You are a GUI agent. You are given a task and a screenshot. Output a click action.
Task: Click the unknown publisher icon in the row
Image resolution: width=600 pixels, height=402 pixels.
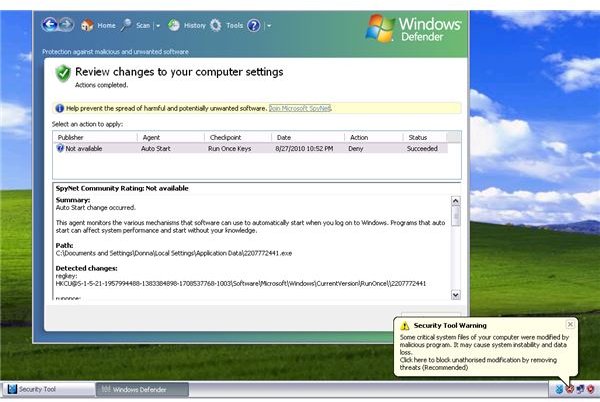click(x=60, y=148)
